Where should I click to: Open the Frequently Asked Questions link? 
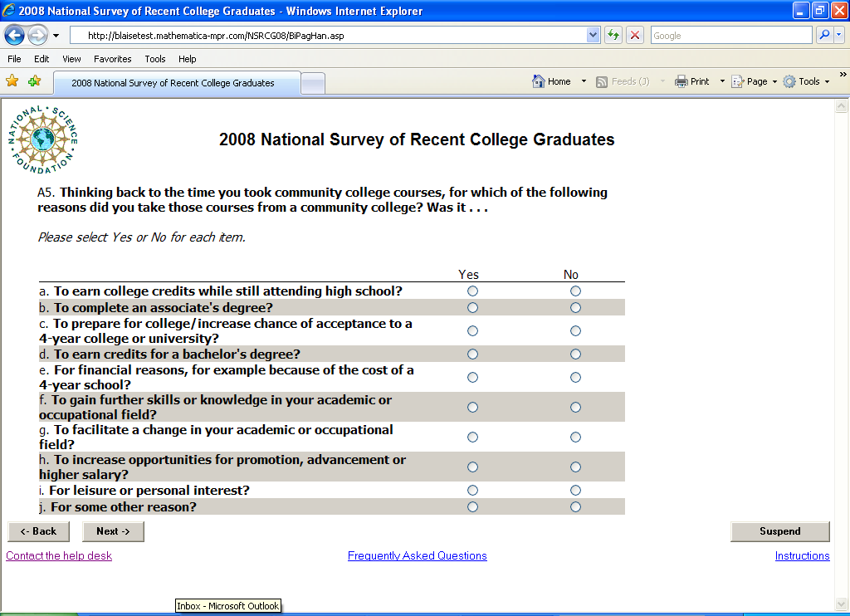[x=417, y=556]
